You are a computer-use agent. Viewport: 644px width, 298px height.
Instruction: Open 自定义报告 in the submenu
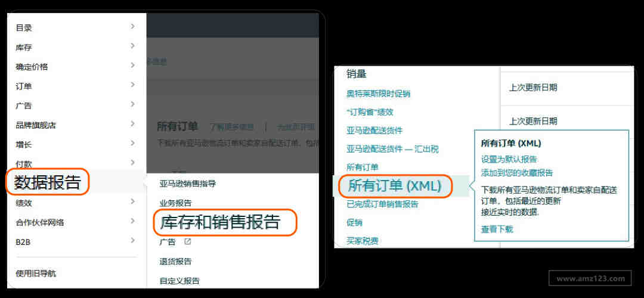pos(179,281)
